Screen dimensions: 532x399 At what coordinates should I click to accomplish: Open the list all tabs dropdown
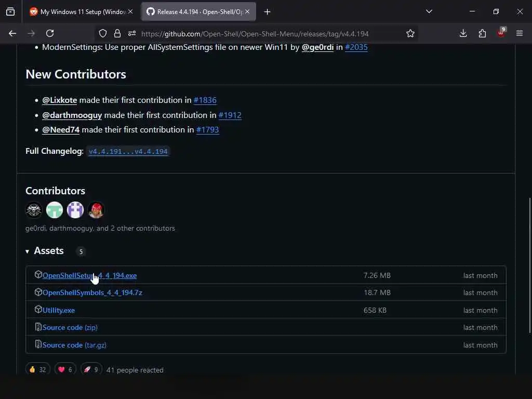point(429,11)
